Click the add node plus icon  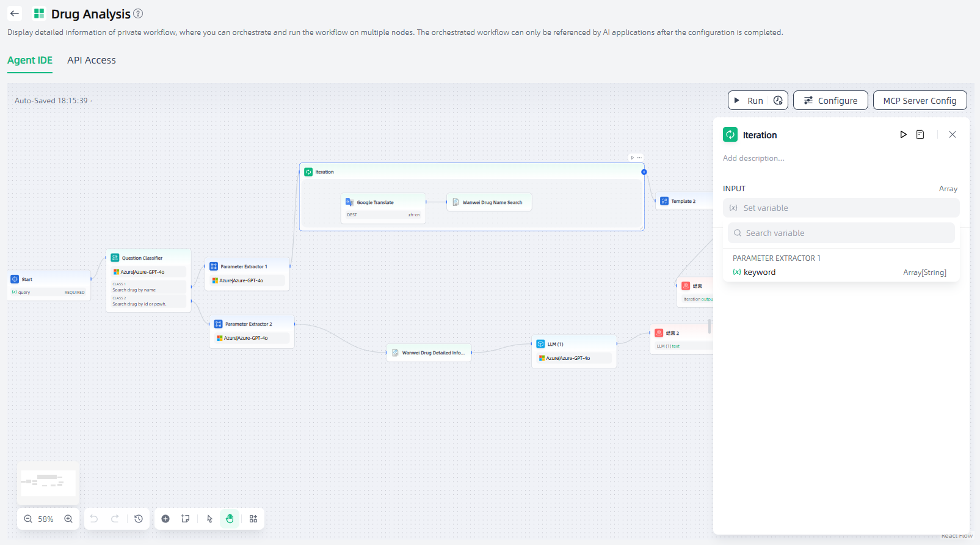[165, 519]
